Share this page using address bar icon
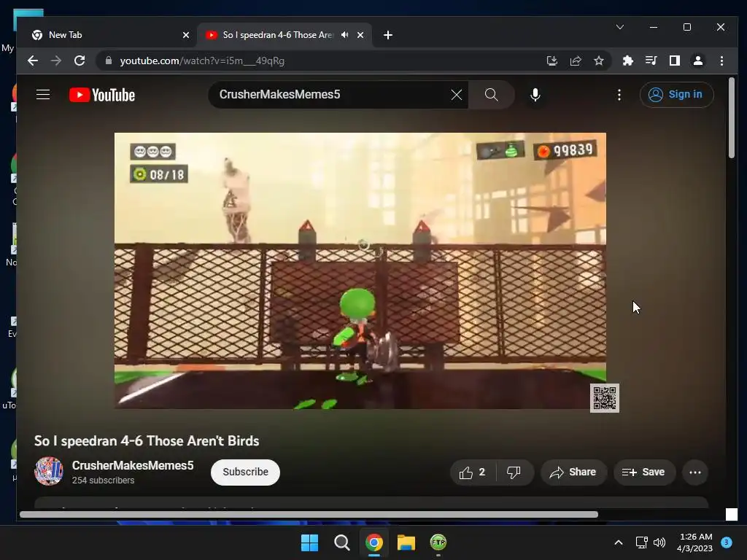Image resolution: width=747 pixels, height=560 pixels. [x=576, y=61]
